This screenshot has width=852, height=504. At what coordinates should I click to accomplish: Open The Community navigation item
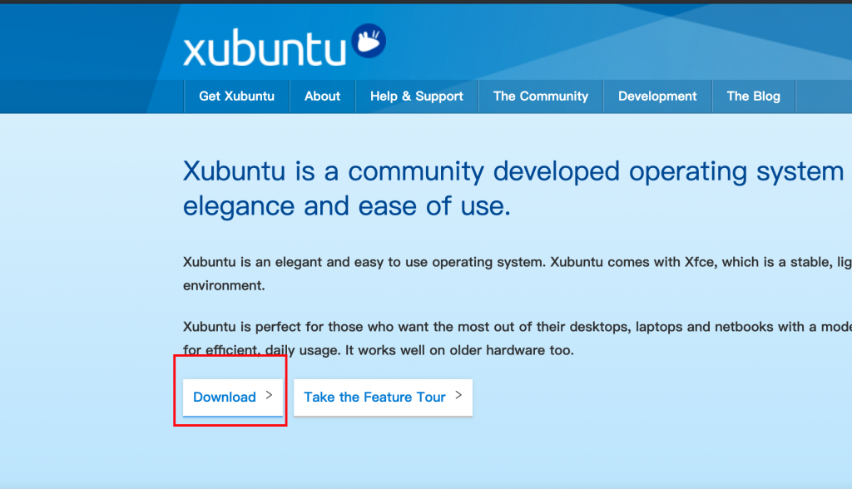[x=541, y=96]
